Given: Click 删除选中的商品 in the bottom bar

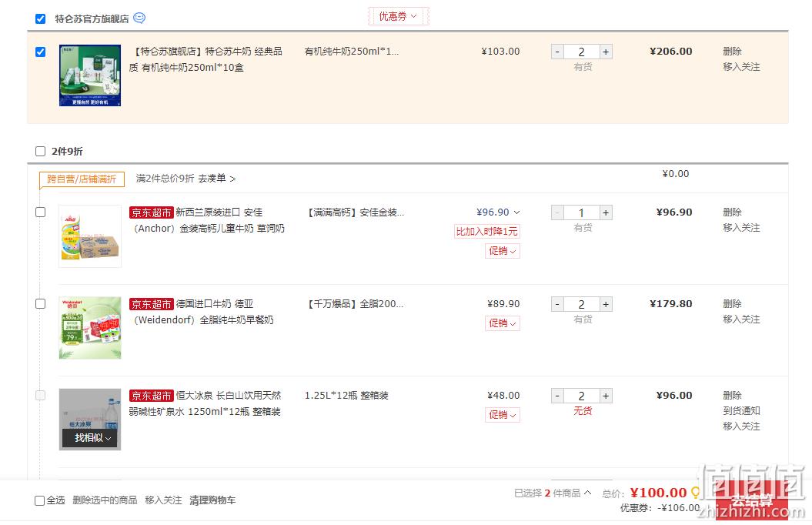Looking at the screenshot, I should coord(105,500).
